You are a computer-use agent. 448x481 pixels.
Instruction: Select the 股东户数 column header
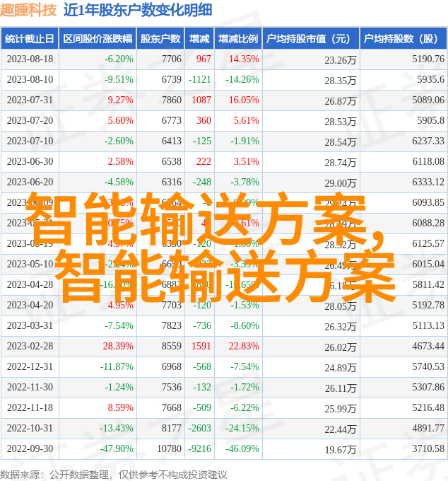pyautogui.click(x=160, y=39)
